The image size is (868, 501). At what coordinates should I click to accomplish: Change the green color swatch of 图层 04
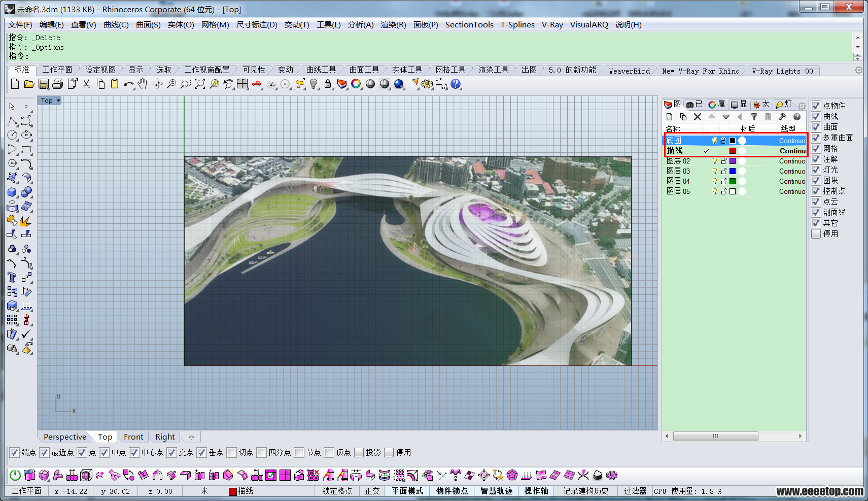(x=733, y=181)
